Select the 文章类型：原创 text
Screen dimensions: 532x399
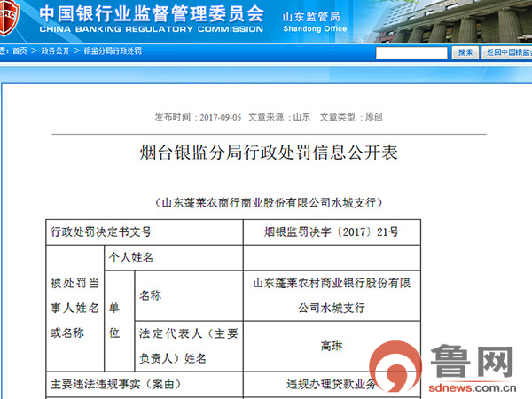pyautogui.click(x=351, y=117)
